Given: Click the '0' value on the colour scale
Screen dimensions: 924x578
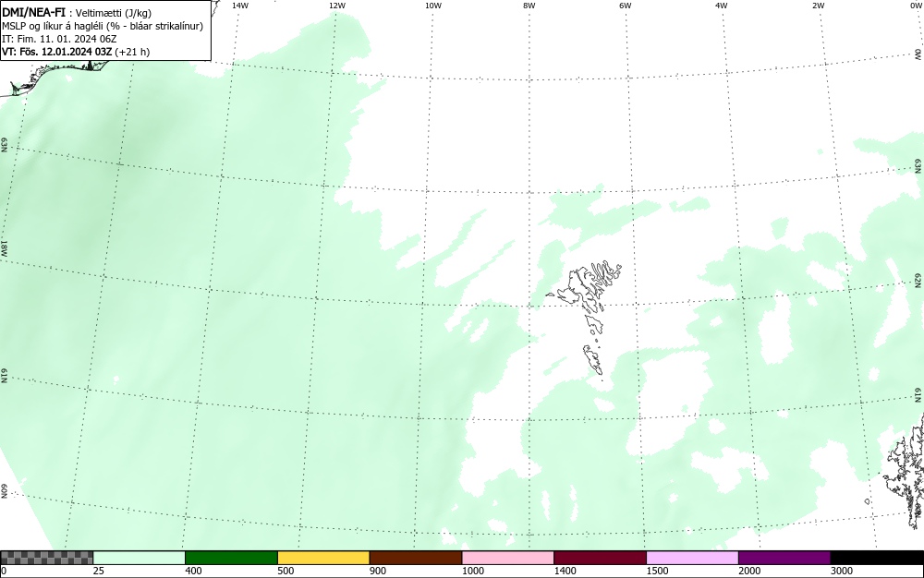Looking at the screenshot, I should pos(4,571).
